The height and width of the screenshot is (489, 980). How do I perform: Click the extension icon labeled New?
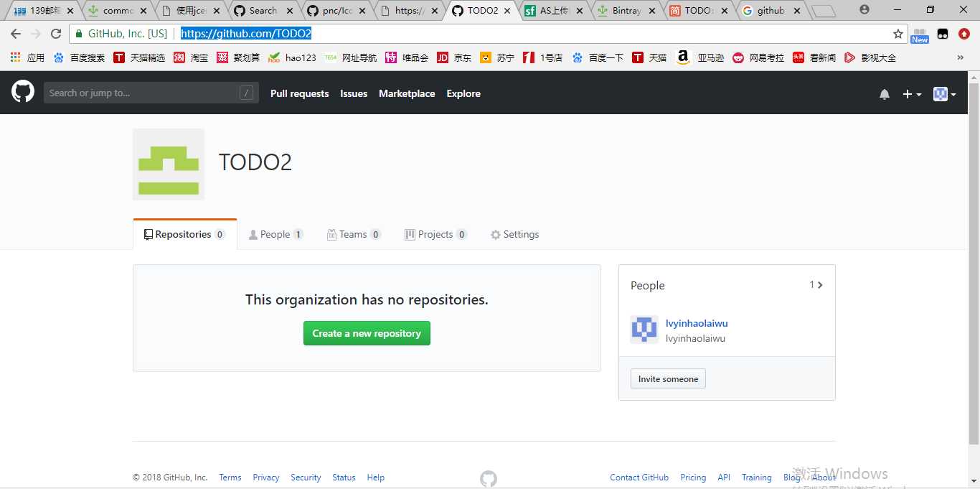(x=920, y=34)
